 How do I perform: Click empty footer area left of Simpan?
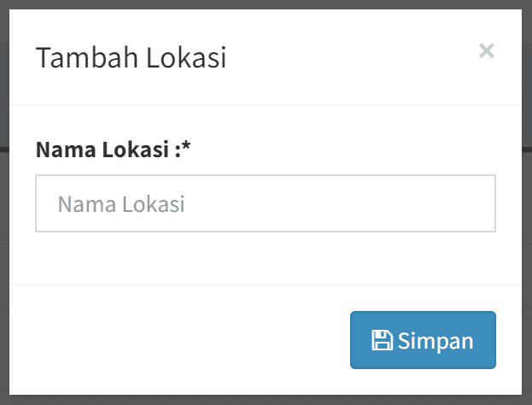click(x=171, y=340)
